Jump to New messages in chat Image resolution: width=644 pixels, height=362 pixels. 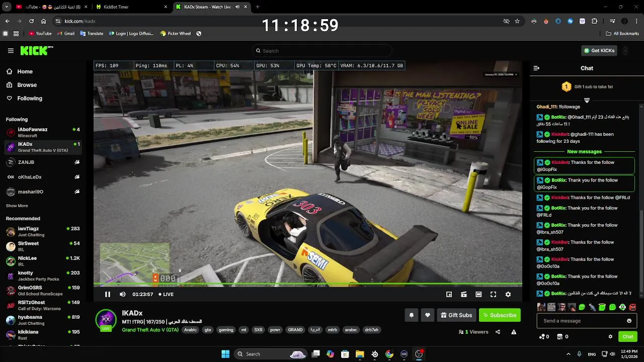coord(584,151)
